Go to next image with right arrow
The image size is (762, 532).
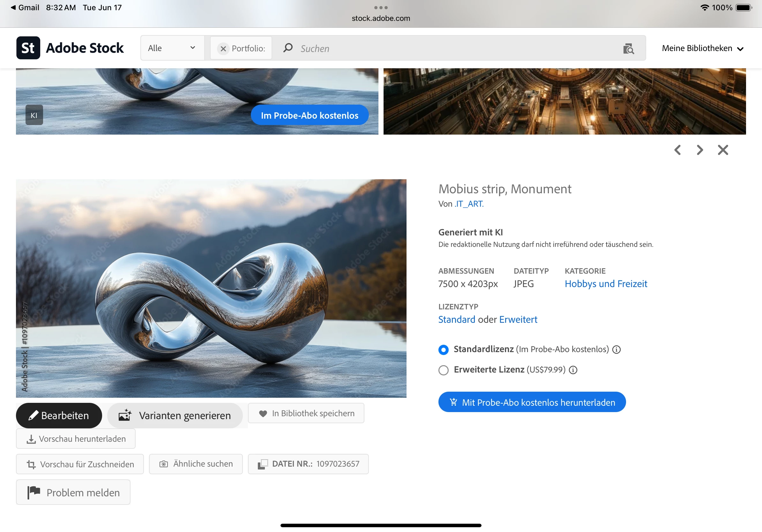coord(699,150)
